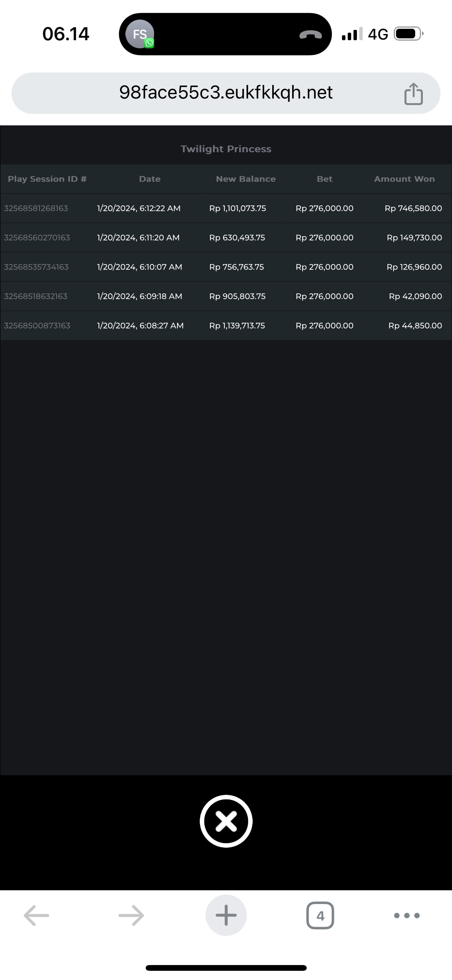
Task: Open the three-dot browser menu
Action: click(x=407, y=916)
